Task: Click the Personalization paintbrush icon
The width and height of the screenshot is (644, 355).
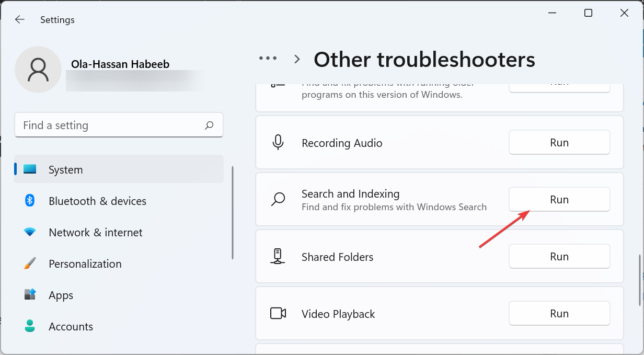Action: coord(30,264)
